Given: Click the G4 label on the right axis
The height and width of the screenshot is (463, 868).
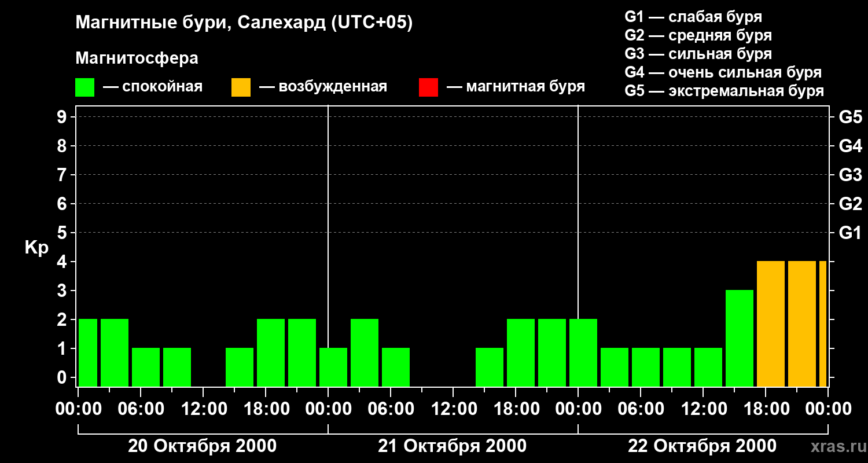Looking at the screenshot, I should tap(850, 146).
